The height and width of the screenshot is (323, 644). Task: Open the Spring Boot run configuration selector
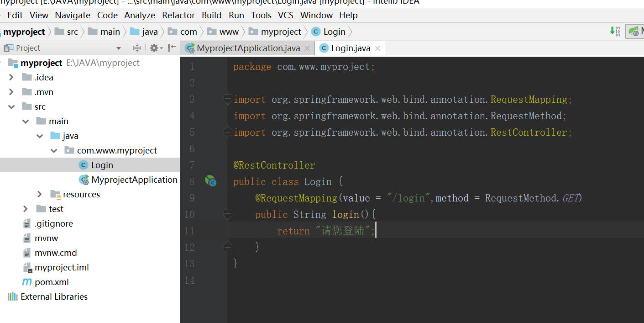pyautogui.click(x=635, y=32)
